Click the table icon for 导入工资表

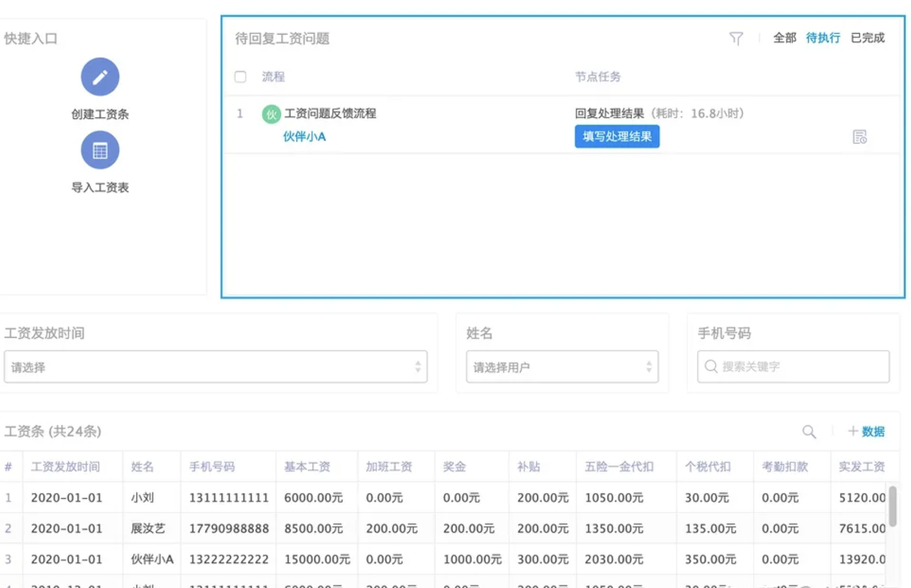coord(100,150)
